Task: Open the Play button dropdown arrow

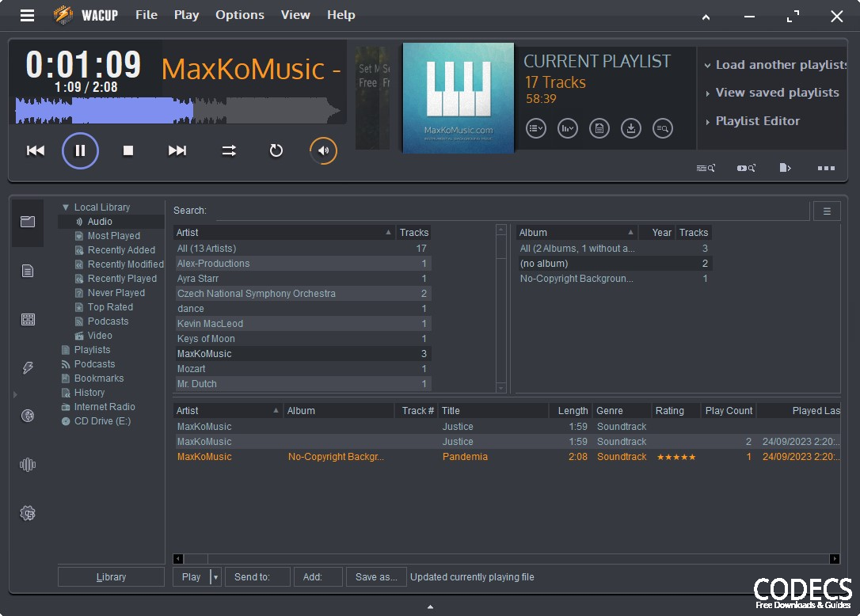Action: coord(215,577)
